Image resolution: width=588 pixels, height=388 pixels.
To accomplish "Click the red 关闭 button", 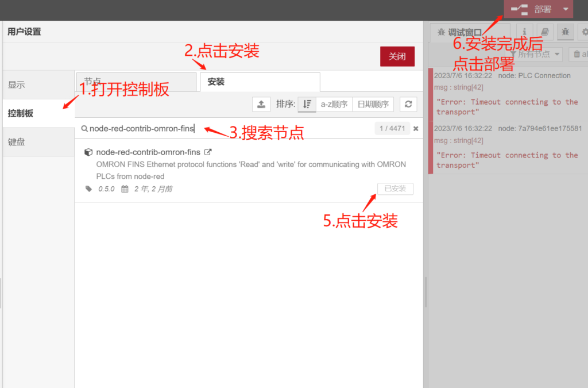I will [x=397, y=56].
